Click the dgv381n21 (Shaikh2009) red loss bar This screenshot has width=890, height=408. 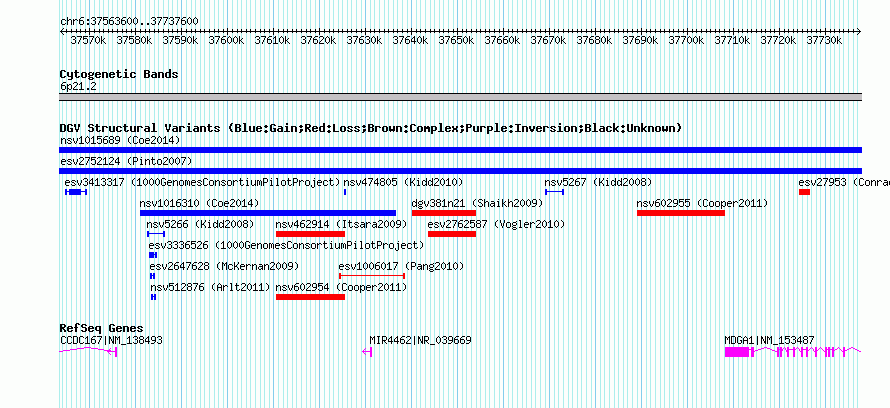tap(444, 213)
